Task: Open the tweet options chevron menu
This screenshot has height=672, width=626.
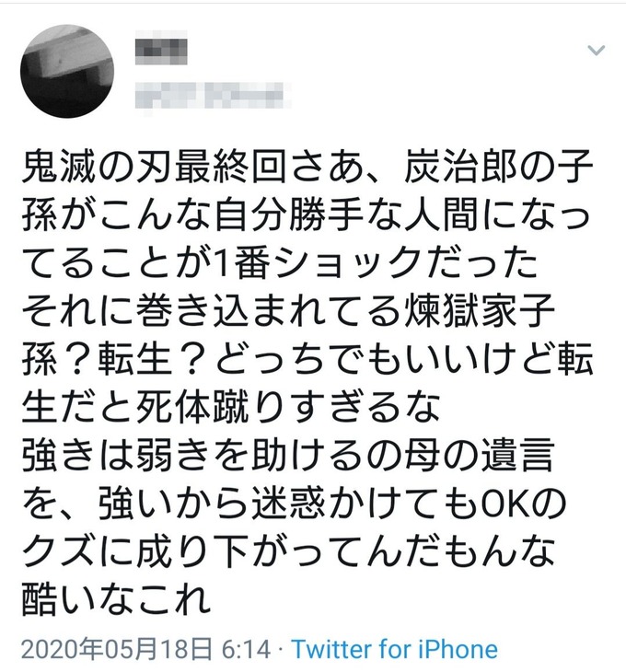Action: 596,51
